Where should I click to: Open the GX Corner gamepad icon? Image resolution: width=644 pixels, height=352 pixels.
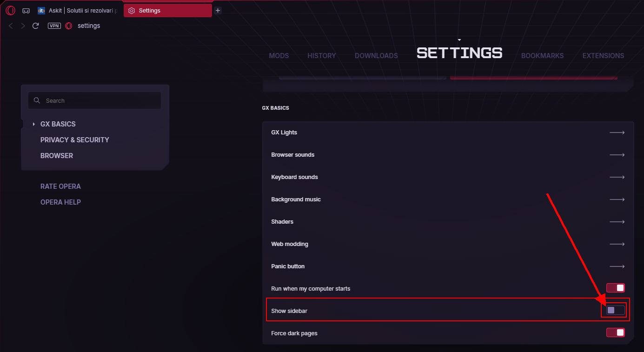click(x=26, y=11)
